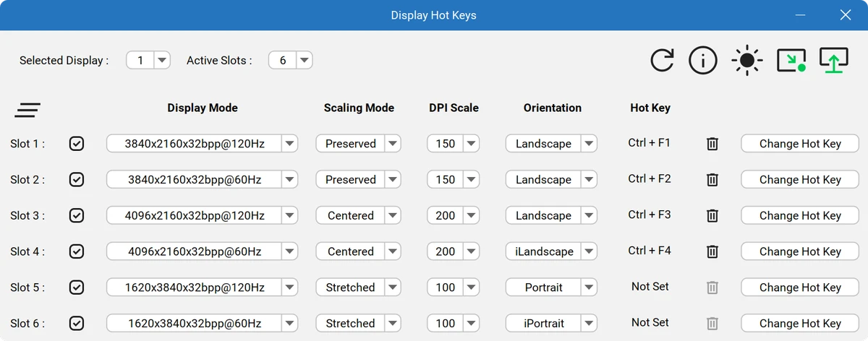Click trash icon in Slot 3 row

[x=712, y=215]
